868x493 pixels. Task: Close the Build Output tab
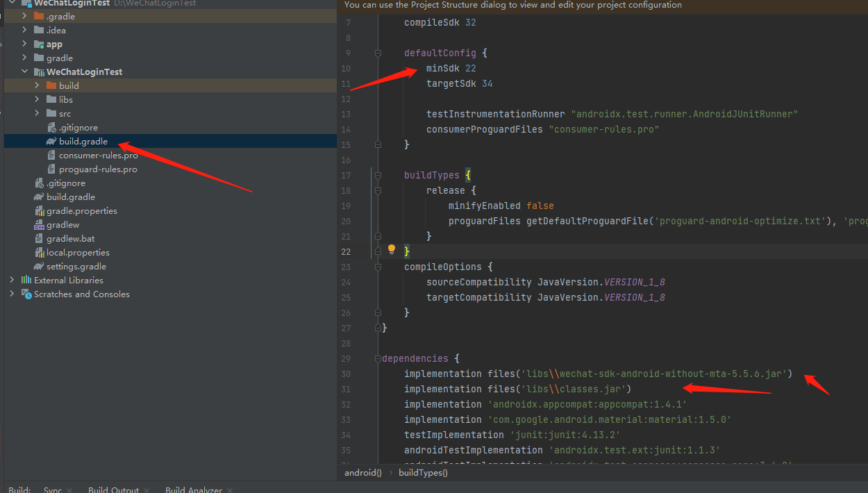147,490
